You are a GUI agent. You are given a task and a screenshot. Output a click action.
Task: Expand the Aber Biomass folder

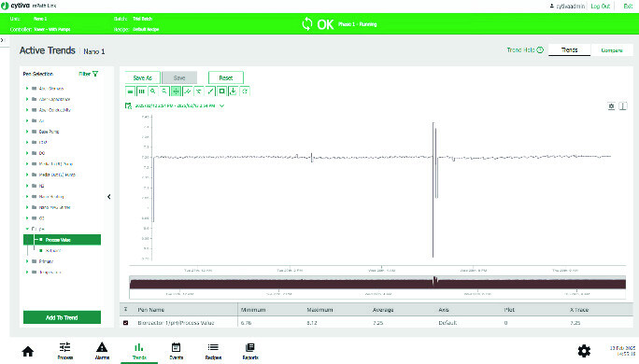pyautogui.click(x=27, y=89)
